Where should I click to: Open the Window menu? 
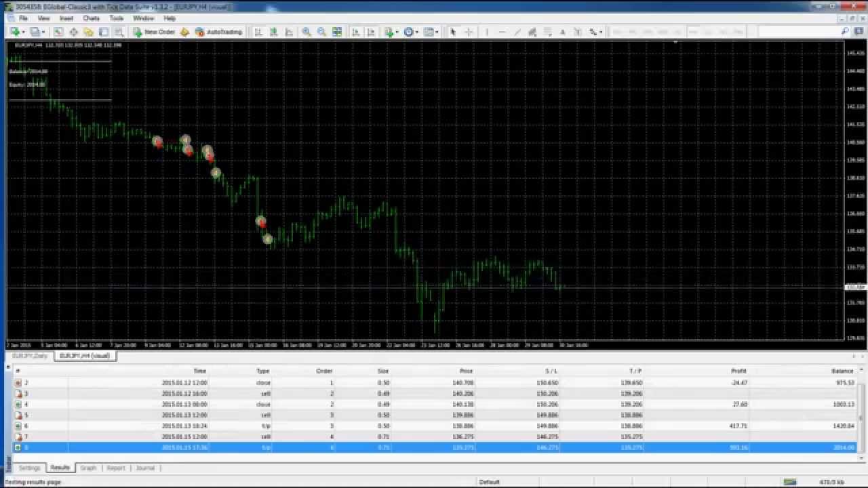pos(143,18)
